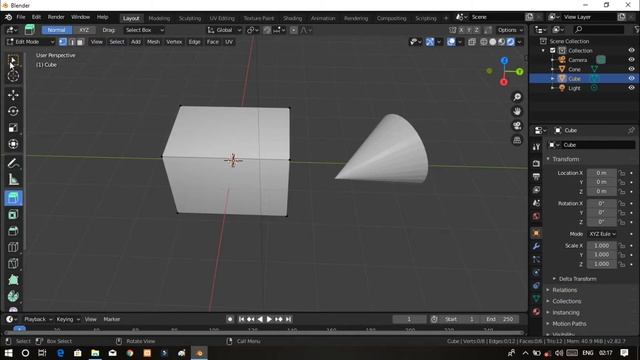Image resolution: width=640 pixels, height=360 pixels.
Task: Select the Knife tool
Action: click(x=13, y=263)
